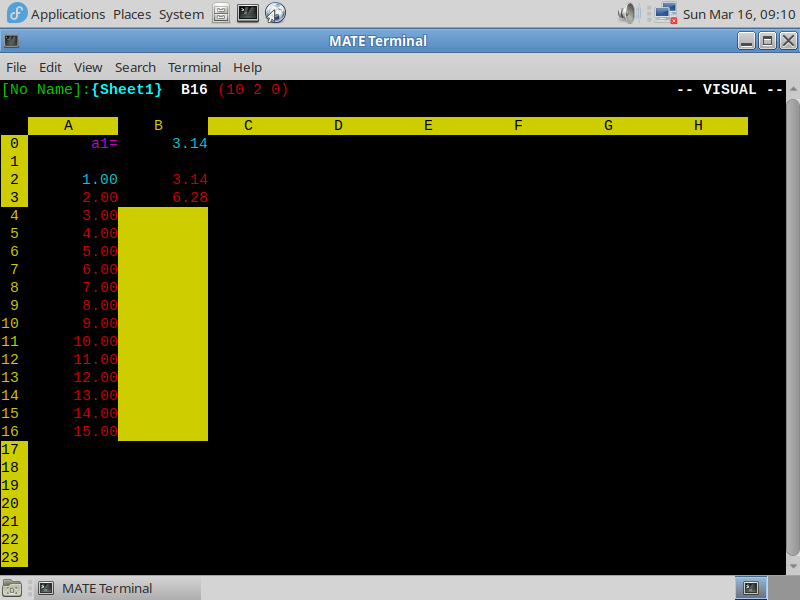Open the Places menu
The width and height of the screenshot is (800, 600).
coord(132,14)
